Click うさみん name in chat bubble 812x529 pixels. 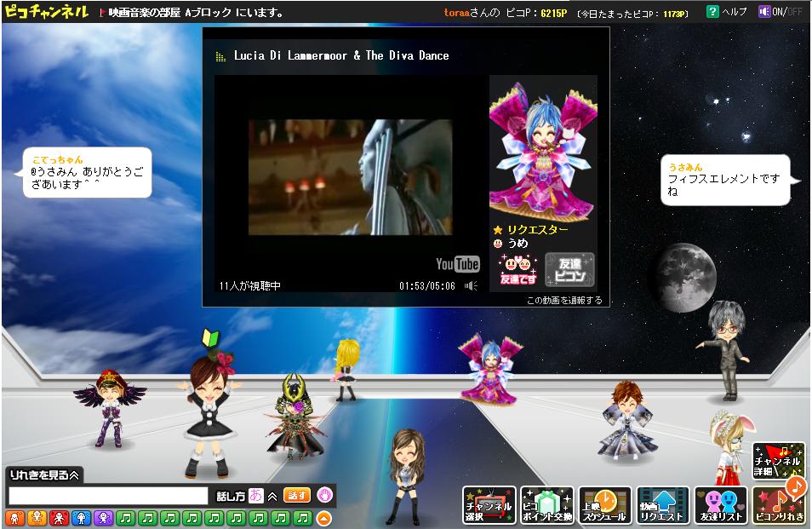coord(684,167)
